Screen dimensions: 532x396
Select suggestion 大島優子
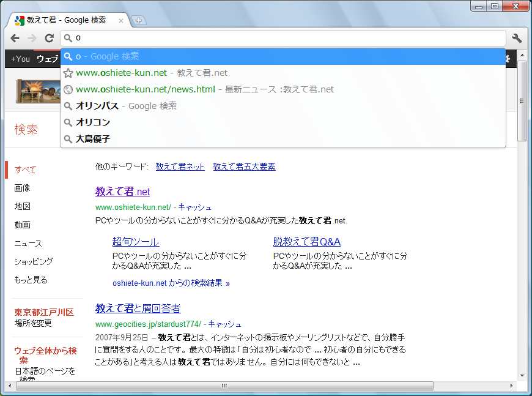pyautogui.click(x=283, y=139)
